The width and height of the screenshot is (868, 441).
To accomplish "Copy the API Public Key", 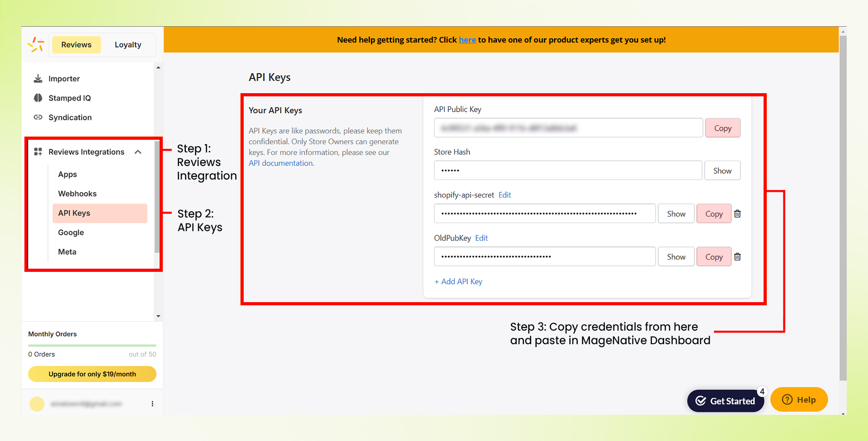I will [x=722, y=128].
